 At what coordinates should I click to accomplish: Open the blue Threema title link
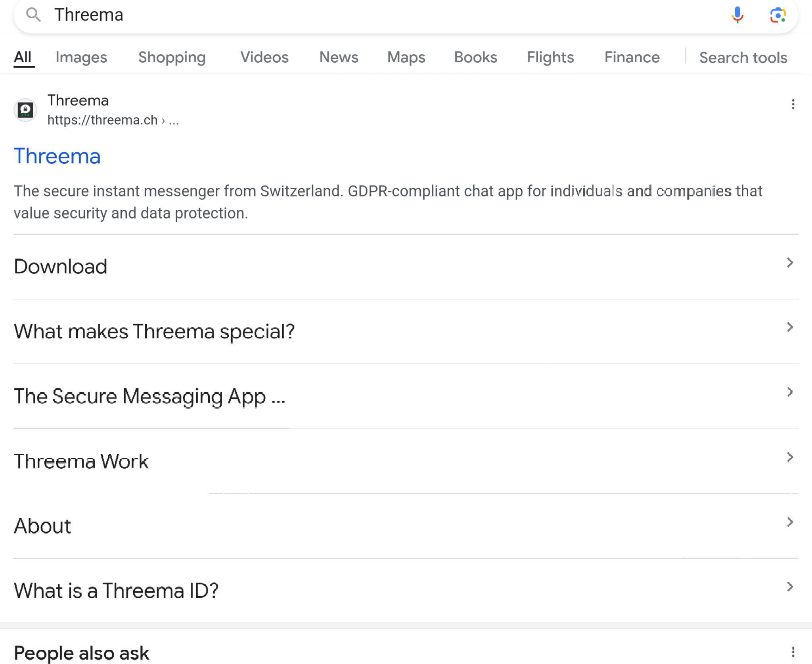(x=57, y=156)
